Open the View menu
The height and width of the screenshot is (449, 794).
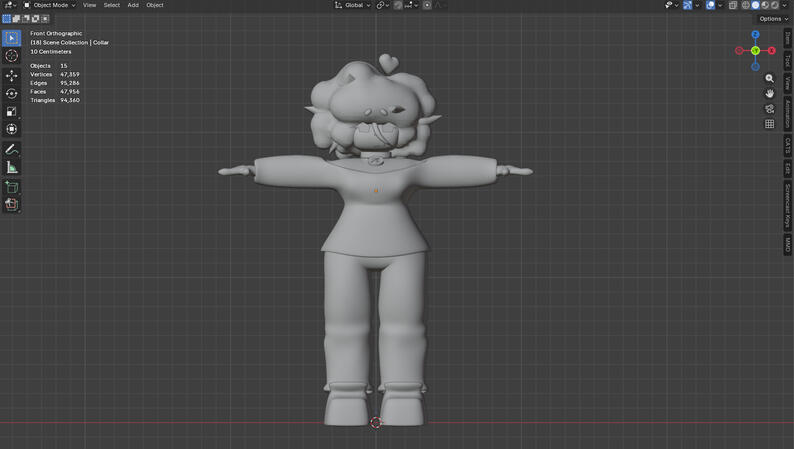tap(89, 5)
